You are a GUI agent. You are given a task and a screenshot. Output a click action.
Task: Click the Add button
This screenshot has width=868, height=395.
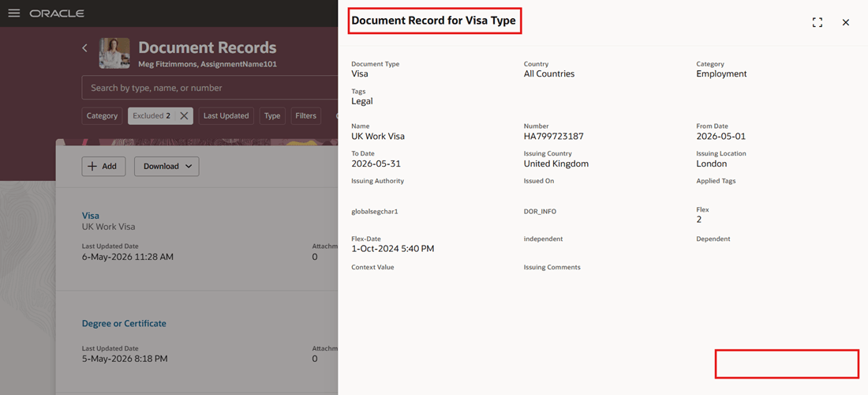[103, 166]
